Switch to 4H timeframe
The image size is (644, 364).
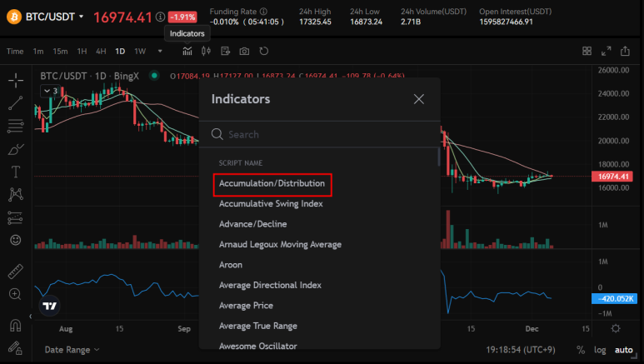tap(101, 52)
